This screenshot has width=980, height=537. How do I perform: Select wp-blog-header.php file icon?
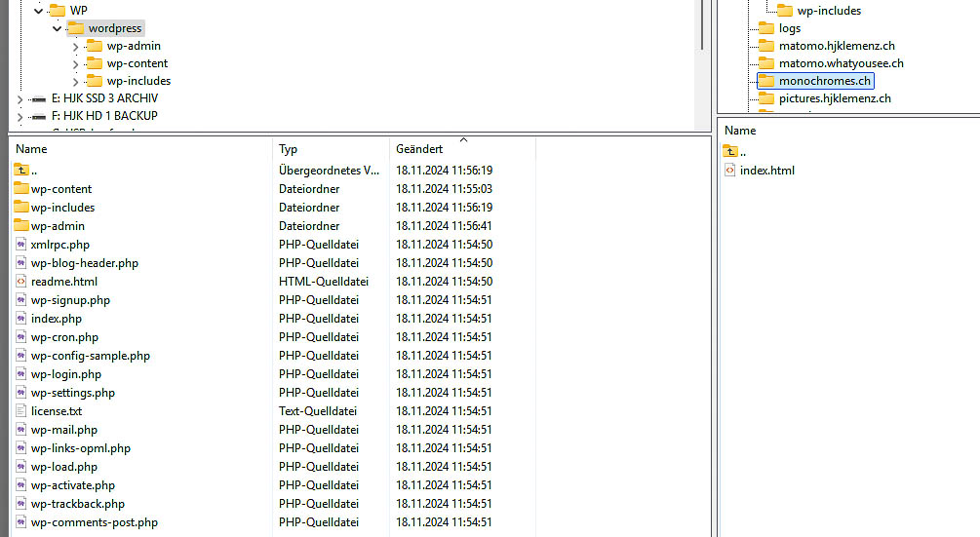click(x=21, y=263)
